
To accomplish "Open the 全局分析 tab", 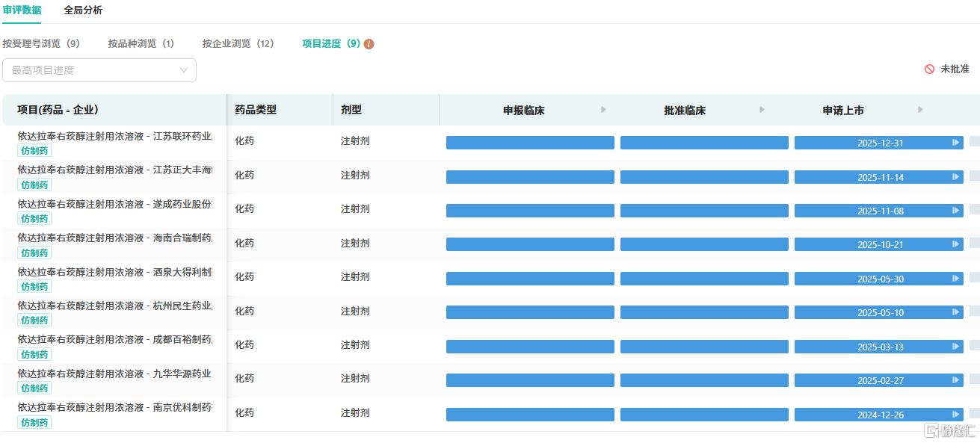I will [x=83, y=10].
